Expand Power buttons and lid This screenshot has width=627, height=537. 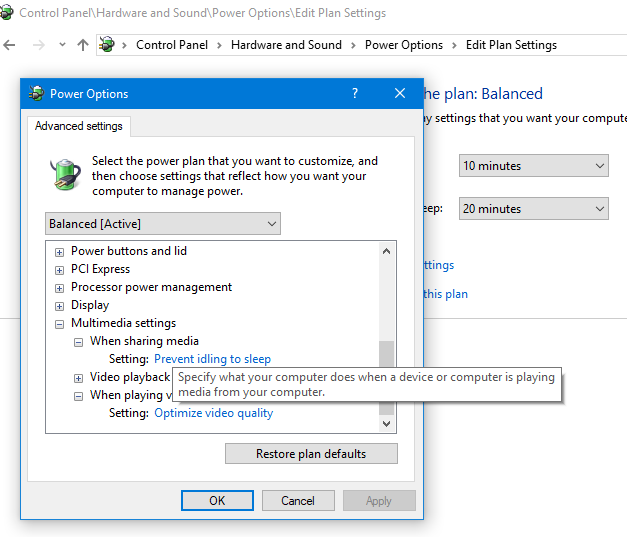pyautogui.click(x=59, y=252)
